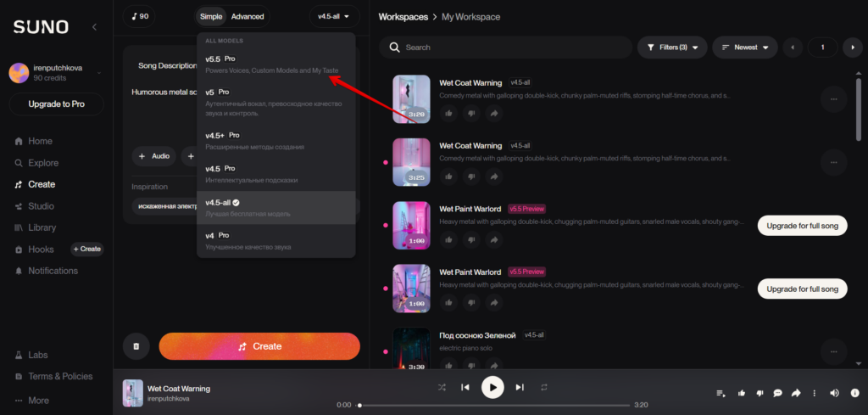The height and width of the screenshot is (415, 868).
Task: Select the v4 Pro model
Action: click(x=275, y=241)
